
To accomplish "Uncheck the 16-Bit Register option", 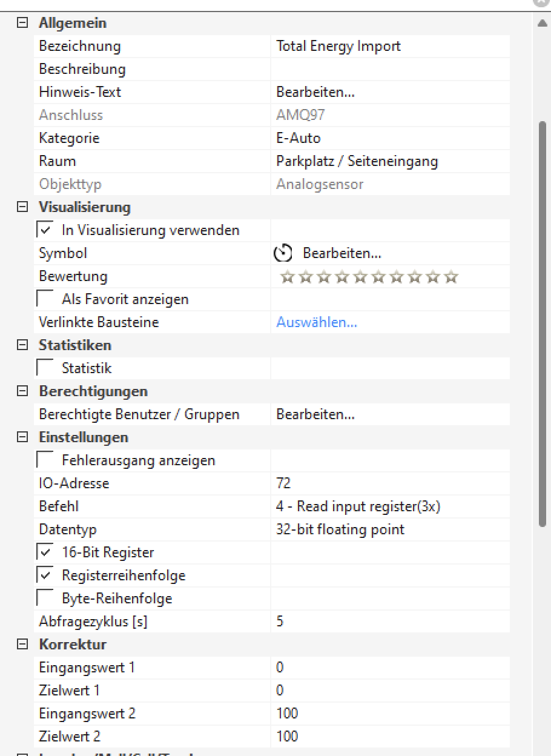I will pos(45,552).
